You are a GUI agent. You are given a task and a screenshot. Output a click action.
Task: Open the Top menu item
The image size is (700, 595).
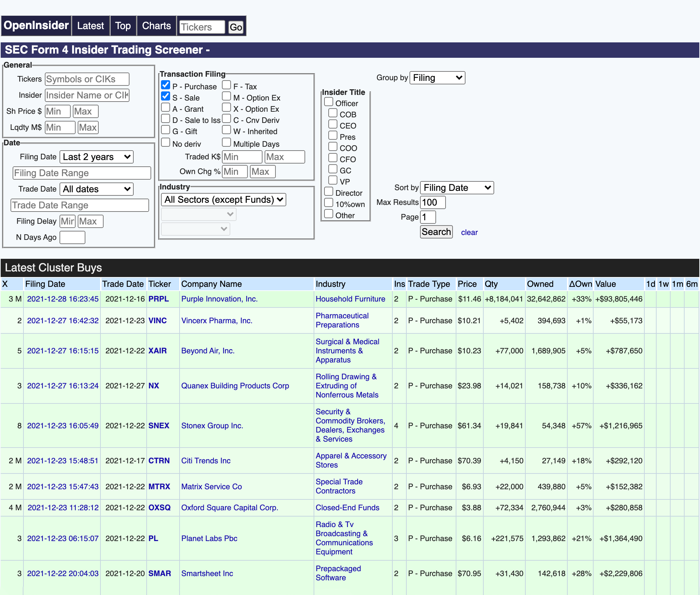pos(123,26)
